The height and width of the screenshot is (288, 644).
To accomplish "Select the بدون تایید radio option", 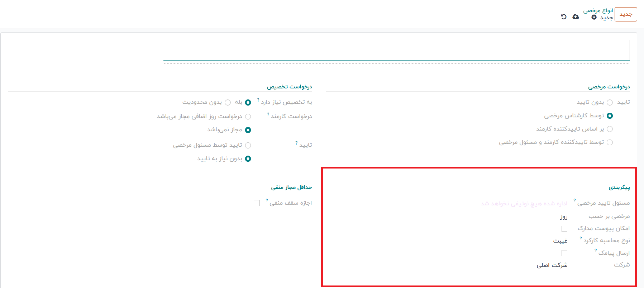I will click(x=610, y=103).
